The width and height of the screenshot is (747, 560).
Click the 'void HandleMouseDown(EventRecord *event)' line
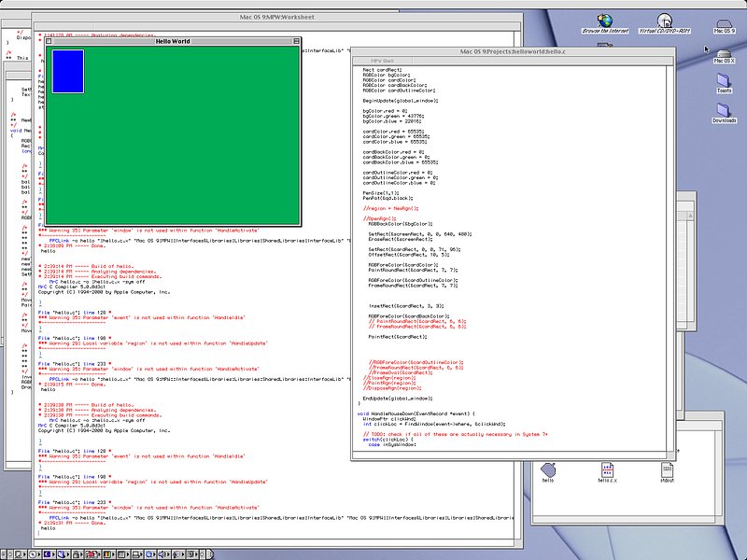416,413
